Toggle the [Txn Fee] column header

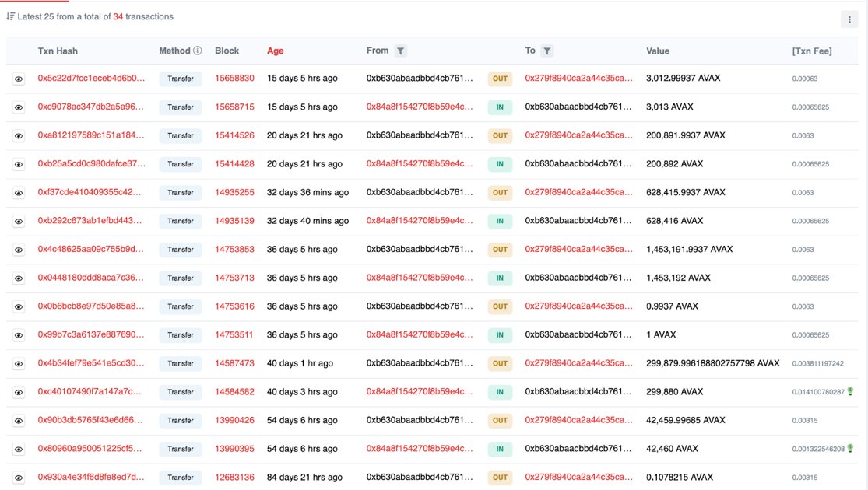(x=811, y=51)
